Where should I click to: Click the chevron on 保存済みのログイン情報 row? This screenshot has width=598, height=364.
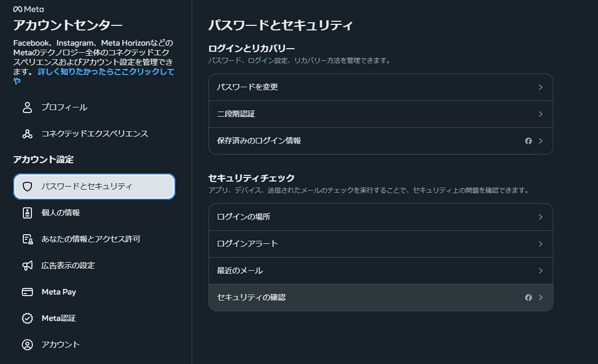coord(540,141)
